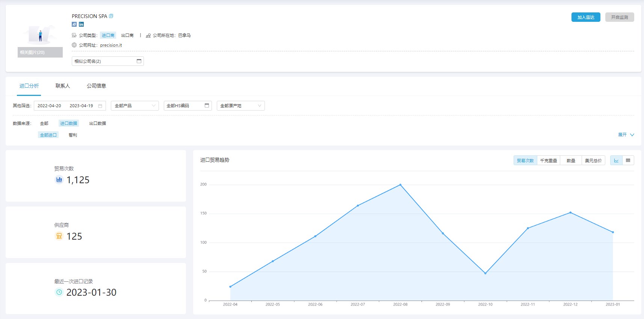The width and height of the screenshot is (644, 319).
Task: Click the 进口贸易趋势 chart title
Action: 215,160
